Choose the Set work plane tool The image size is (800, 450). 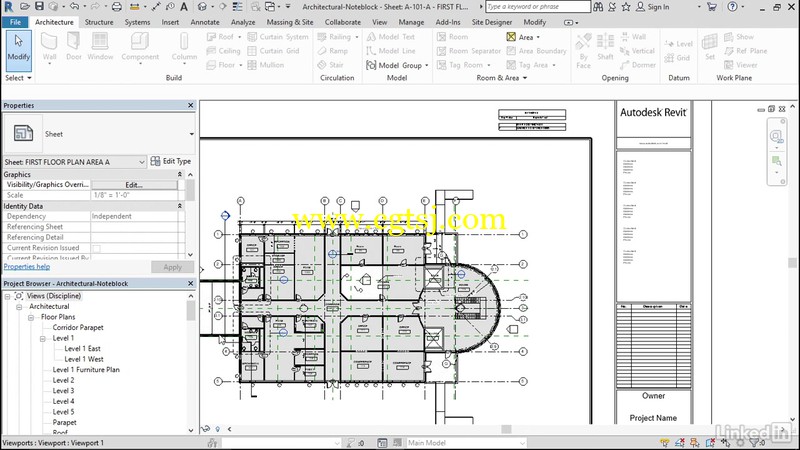point(710,47)
